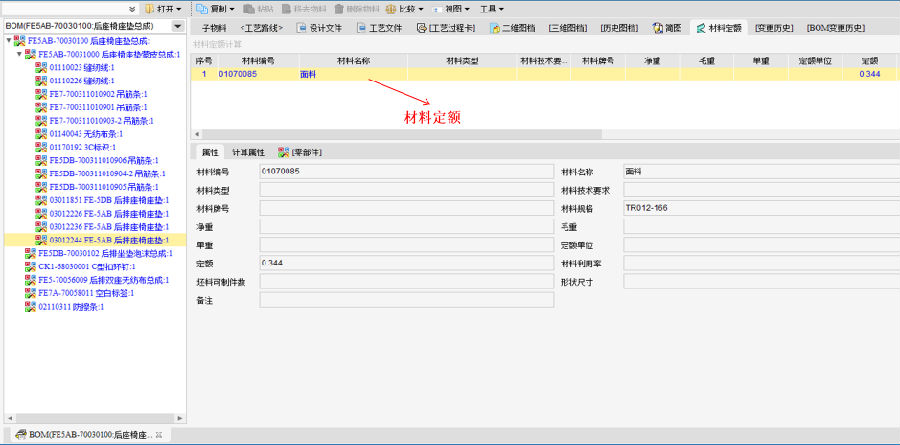Click the horizontal scrollbar under the material table

click(x=400, y=133)
